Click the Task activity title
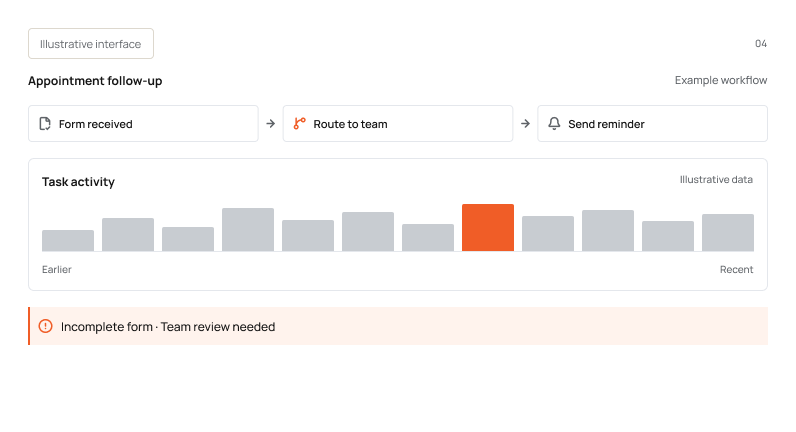This screenshot has height=432, width=796. click(78, 182)
